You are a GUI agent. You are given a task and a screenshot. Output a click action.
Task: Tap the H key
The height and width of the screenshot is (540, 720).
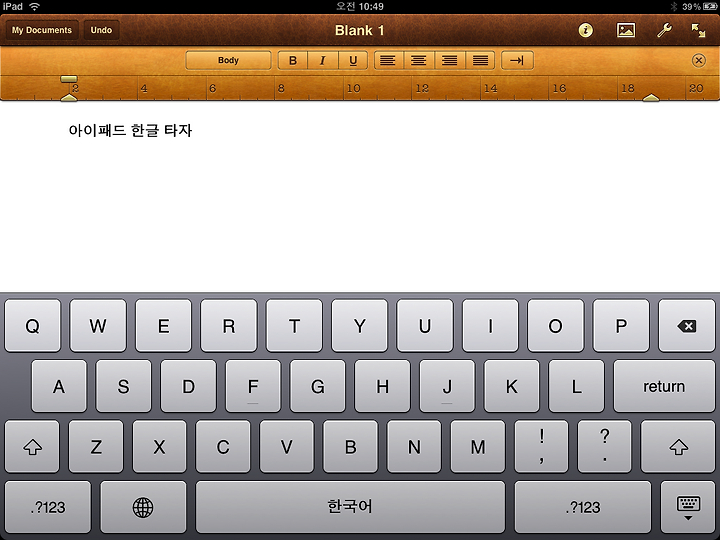(382, 386)
